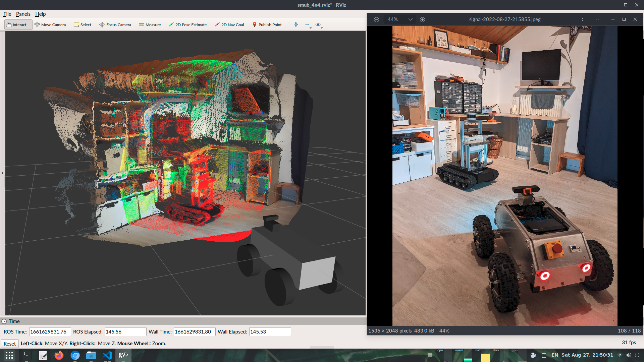
Task: Add a new tool with the plus icon
Action: [296, 24]
